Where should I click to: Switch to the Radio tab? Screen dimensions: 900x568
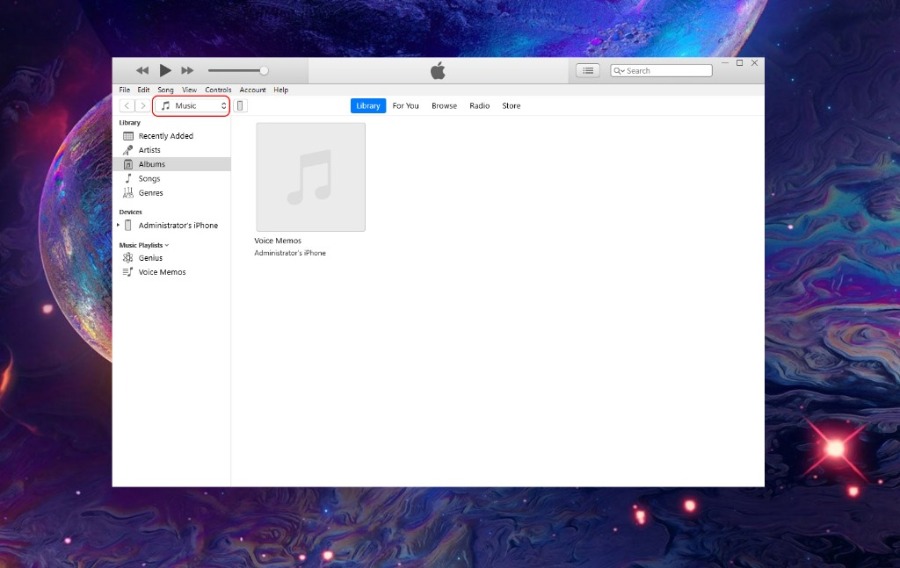pyautogui.click(x=479, y=106)
